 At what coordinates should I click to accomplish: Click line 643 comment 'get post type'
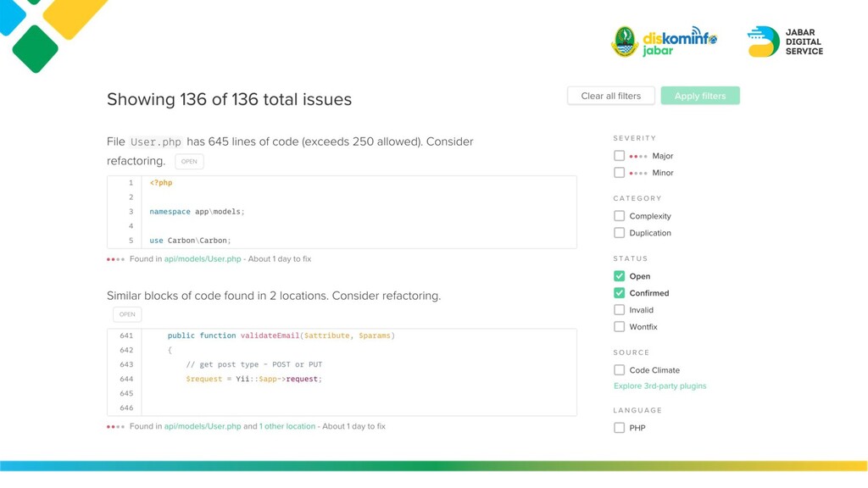click(x=254, y=364)
